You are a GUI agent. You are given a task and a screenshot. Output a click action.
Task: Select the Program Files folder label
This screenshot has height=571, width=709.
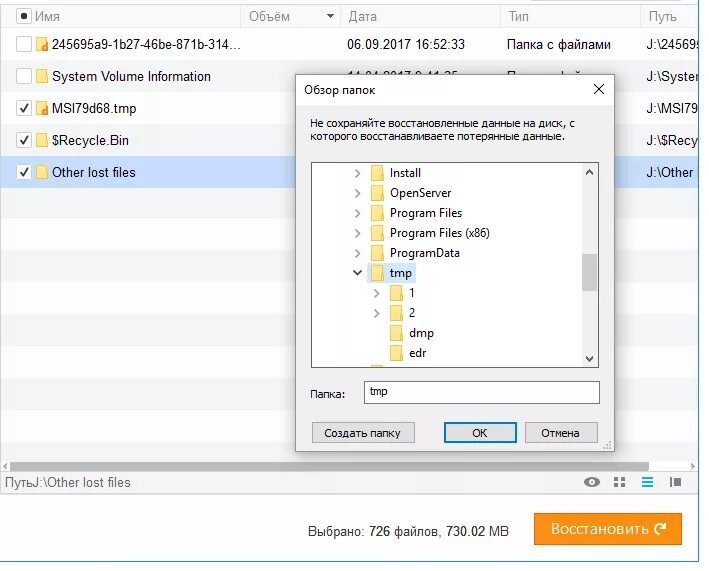pos(426,213)
